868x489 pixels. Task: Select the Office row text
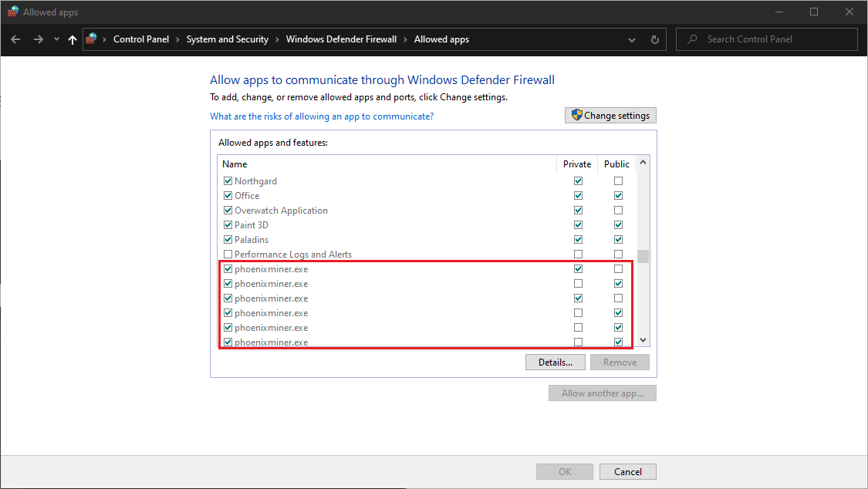pyautogui.click(x=247, y=195)
